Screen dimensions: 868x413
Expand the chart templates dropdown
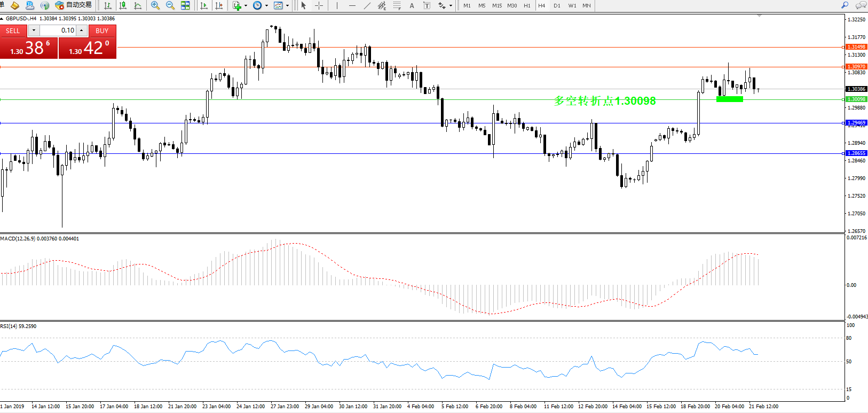[281, 5]
